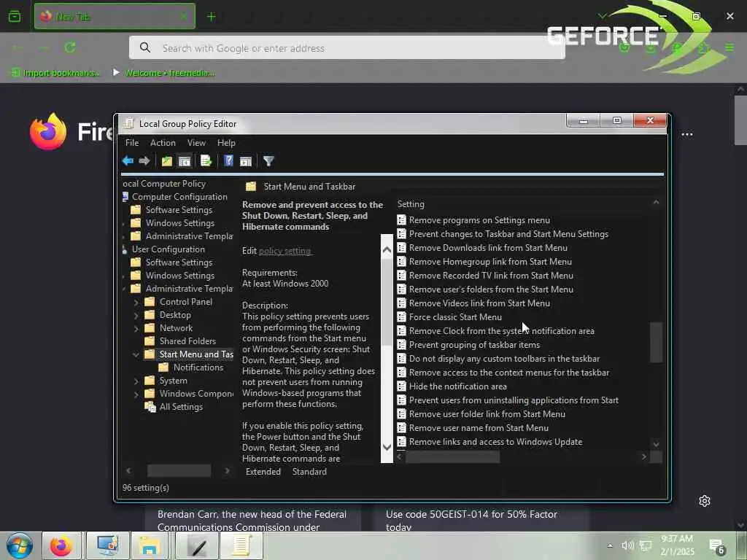Click the description pane scroll up arrow
Screen dimensions: 747x560
tap(387, 249)
